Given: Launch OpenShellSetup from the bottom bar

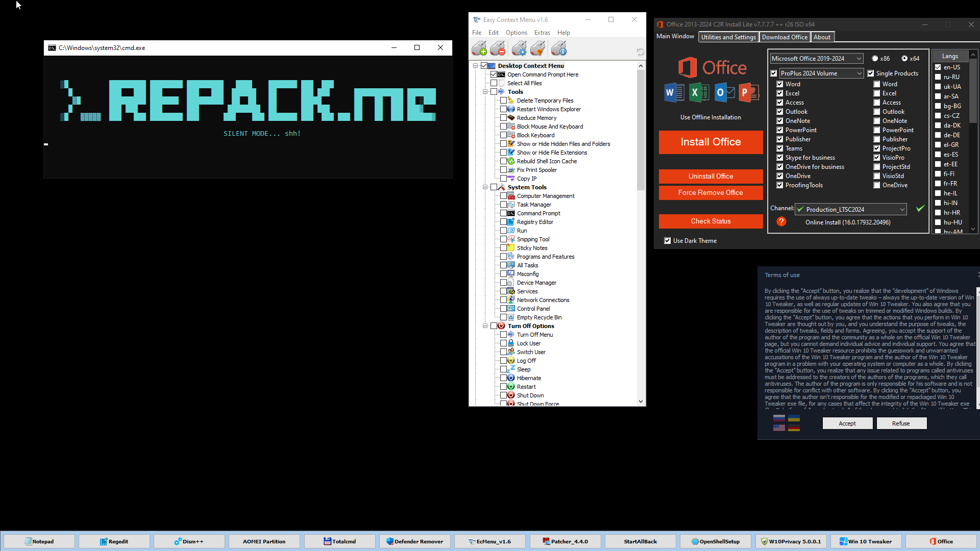Looking at the screenshot, I should click(x=716, y=541).
